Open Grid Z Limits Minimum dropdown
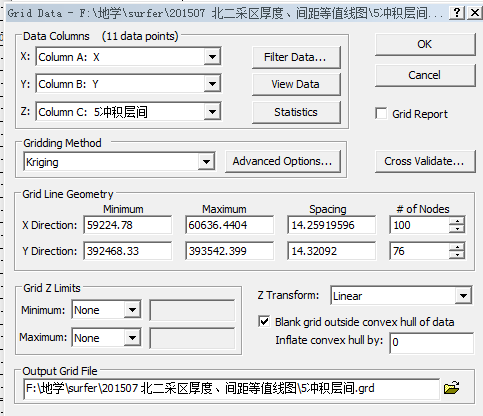Screen dimensions: 483x416 tap(132, 310)
